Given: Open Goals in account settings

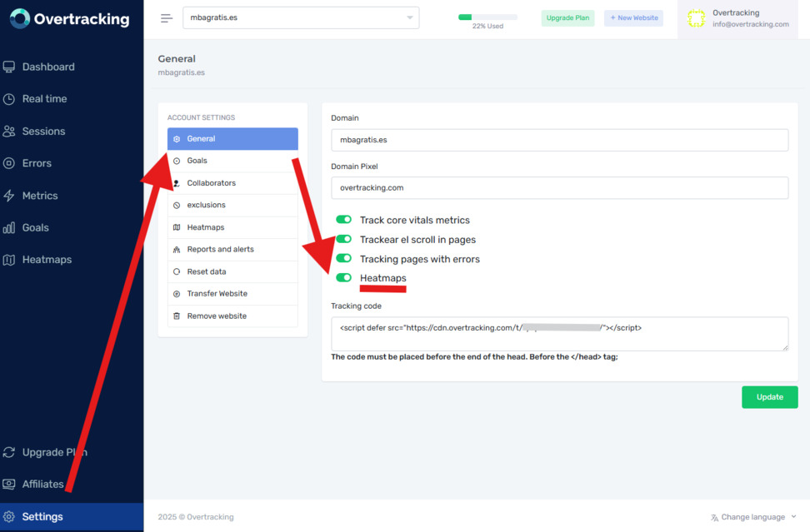Looking at the screenshot, I should point(232,161).
